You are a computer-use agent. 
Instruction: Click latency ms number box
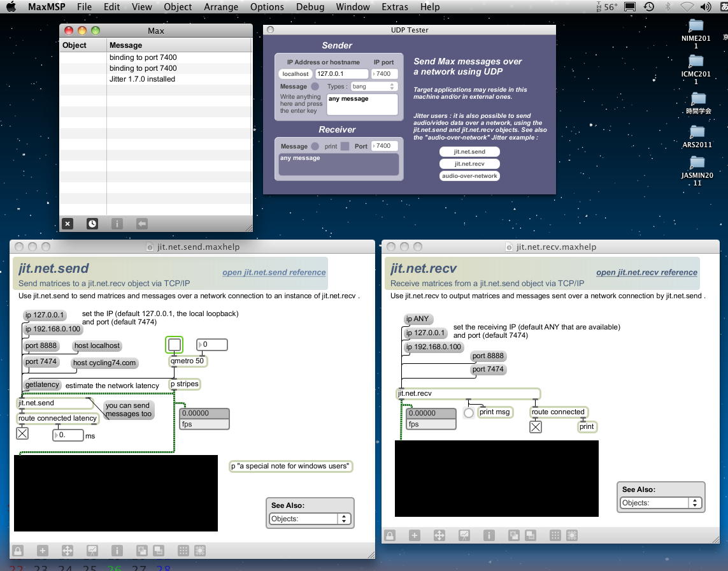click(x=68, y=435)
